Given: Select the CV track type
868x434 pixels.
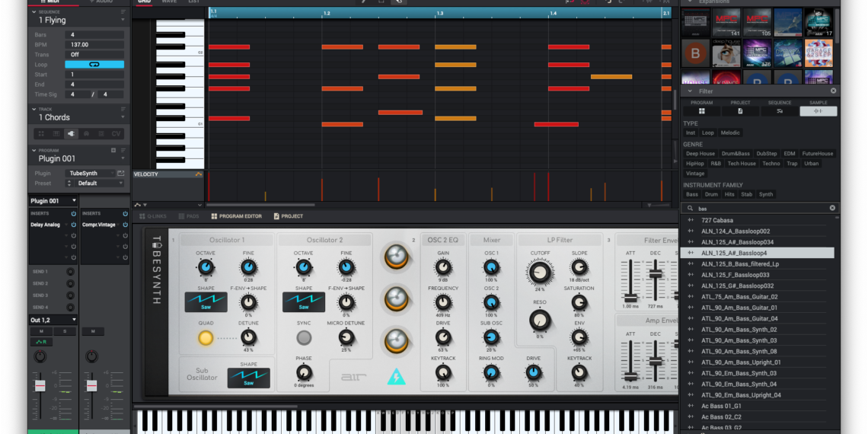Looking at the screenshot, I should tap(116, 133).
